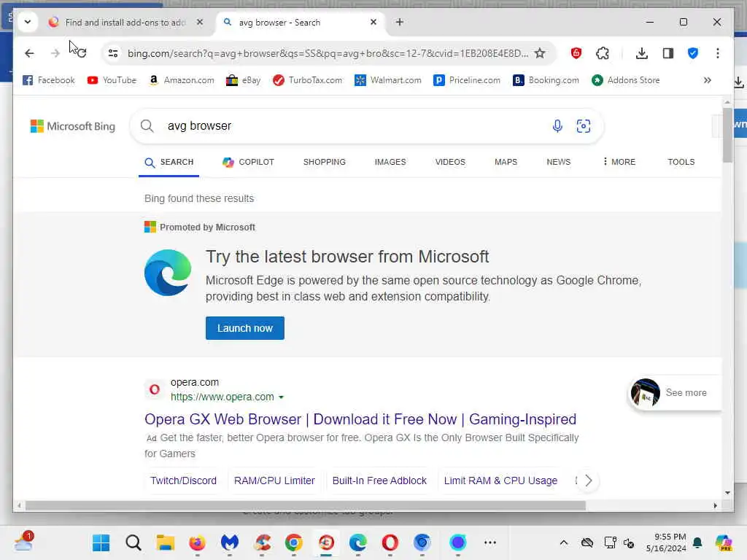Open the tab search dropdown arrow

point(28,22)
